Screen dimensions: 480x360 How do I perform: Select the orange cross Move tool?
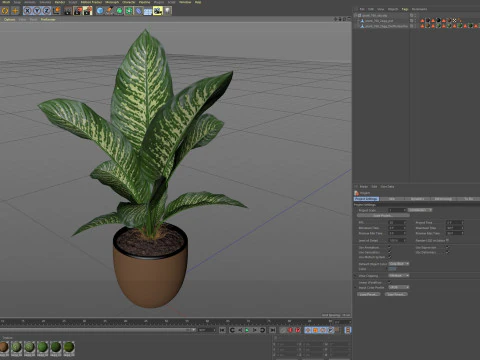point(15,11)
